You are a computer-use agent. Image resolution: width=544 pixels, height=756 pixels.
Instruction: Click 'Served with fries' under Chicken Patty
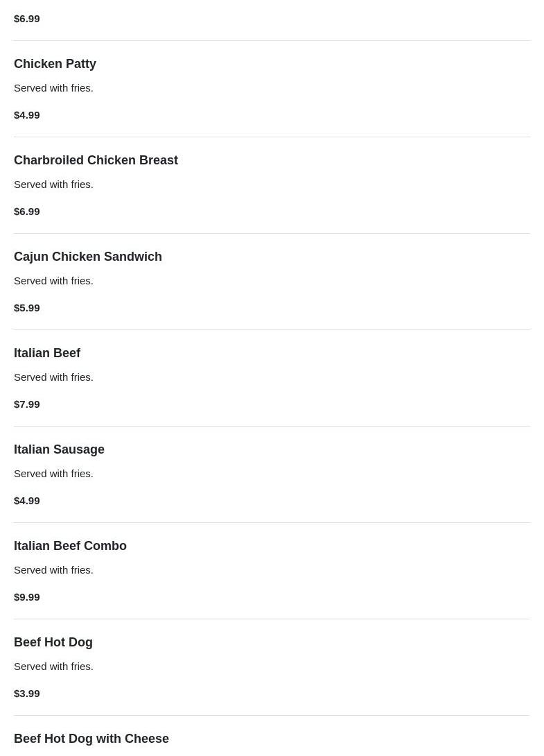(x=53, y=88)
